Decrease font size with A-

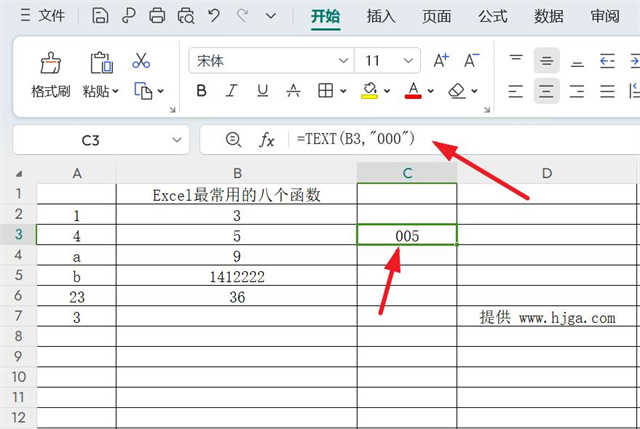tap(471, 61)
